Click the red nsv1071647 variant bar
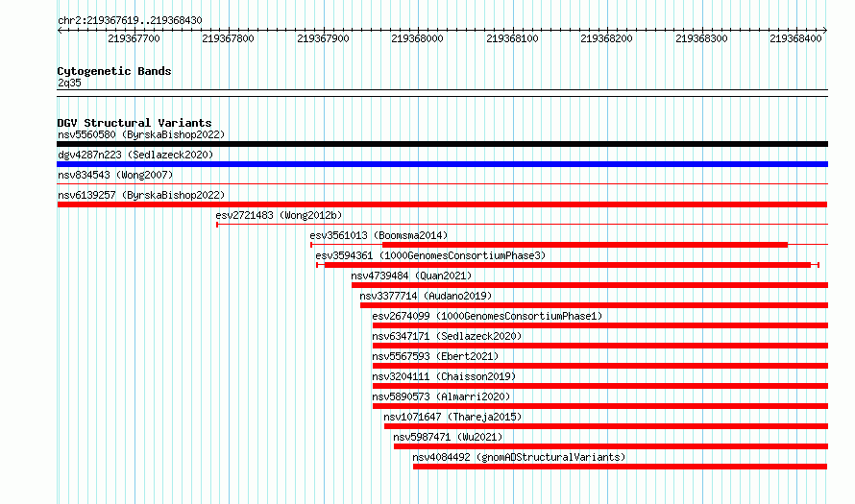 click(606, 426)
